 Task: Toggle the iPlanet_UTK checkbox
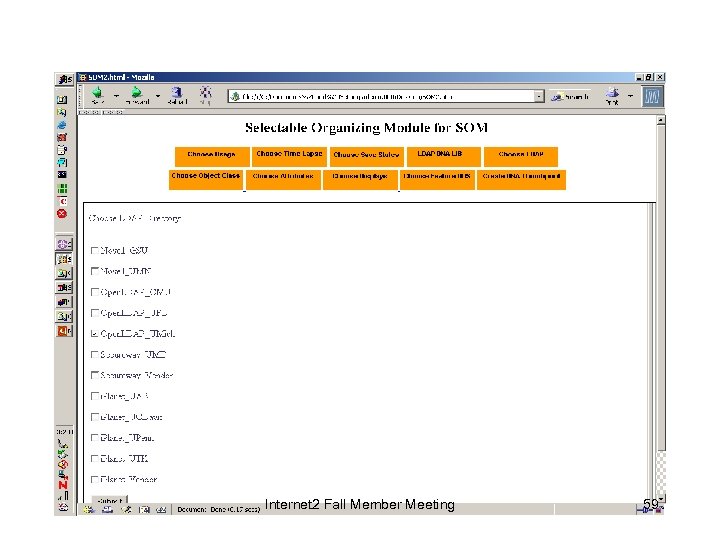95,458
